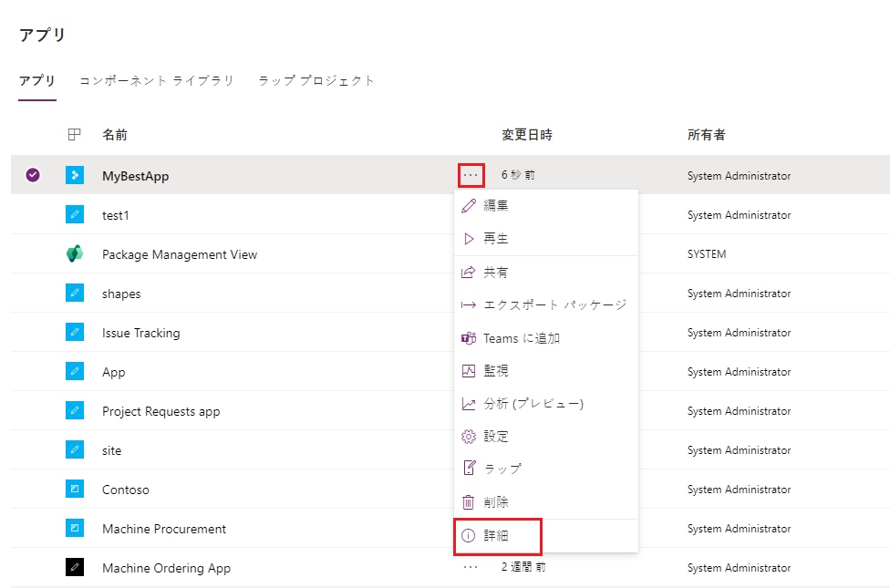Open 設定 from the context menu

pos(546,437)
